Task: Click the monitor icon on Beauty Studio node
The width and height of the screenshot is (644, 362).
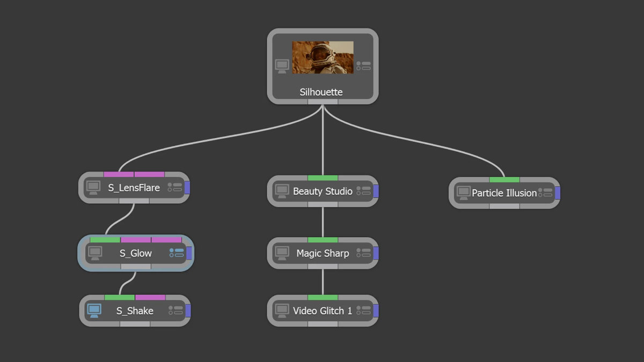Action: click(x=282, y=191)
